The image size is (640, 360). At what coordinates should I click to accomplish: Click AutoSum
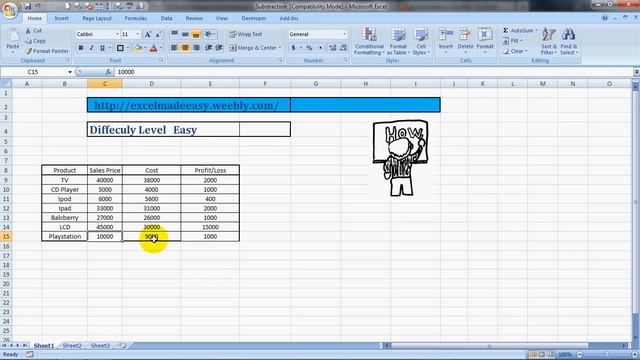point(519,31)
